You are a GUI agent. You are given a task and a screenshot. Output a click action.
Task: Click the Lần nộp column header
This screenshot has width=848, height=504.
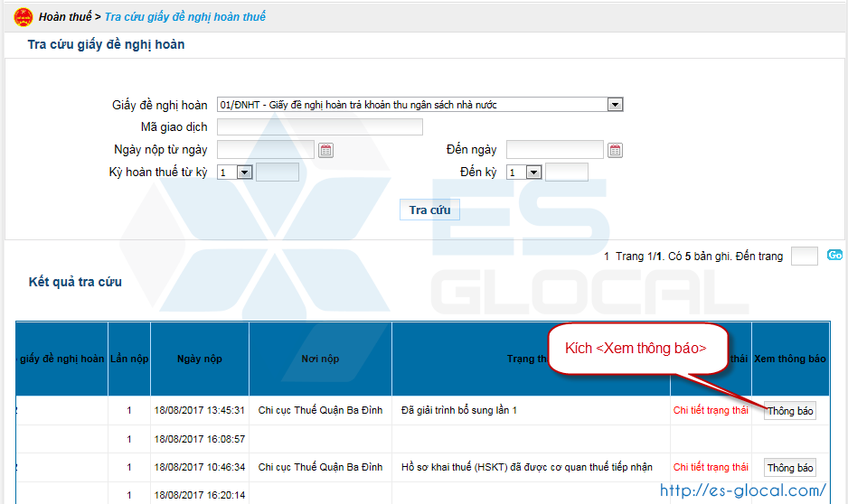point(129,359)
